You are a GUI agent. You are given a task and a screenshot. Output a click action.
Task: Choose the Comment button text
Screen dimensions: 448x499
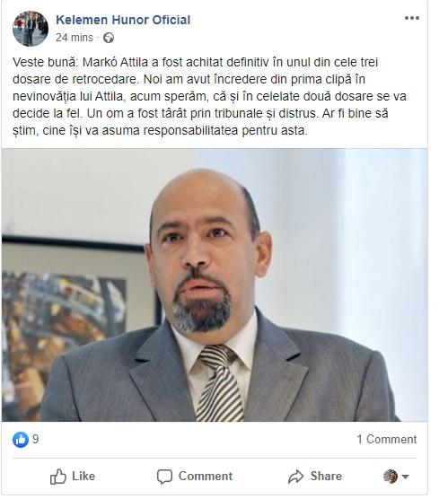tap(206, 476)
